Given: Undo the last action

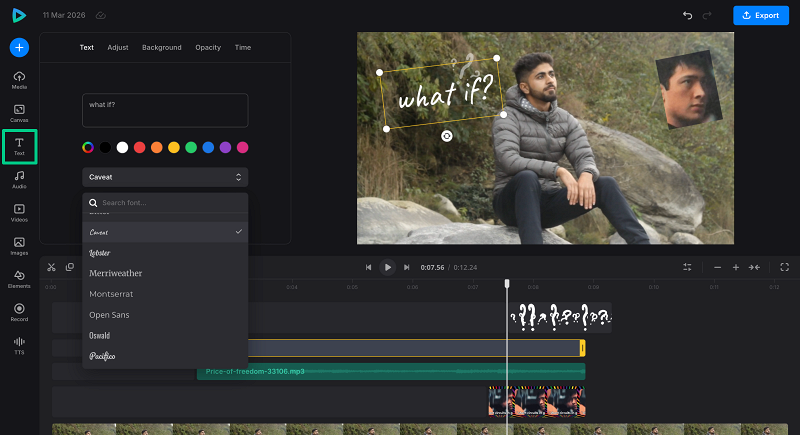Looking at the screenshot, I should 687,15.
